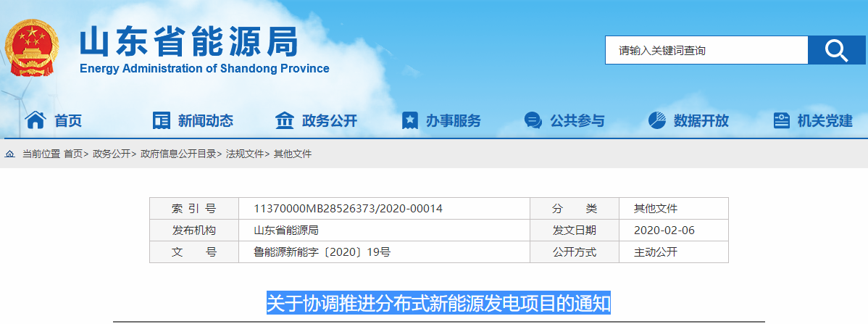The height and width of the screenshot is (324, 868).
Task: Click the date 2020-02-06
Action: click(664, 230)
